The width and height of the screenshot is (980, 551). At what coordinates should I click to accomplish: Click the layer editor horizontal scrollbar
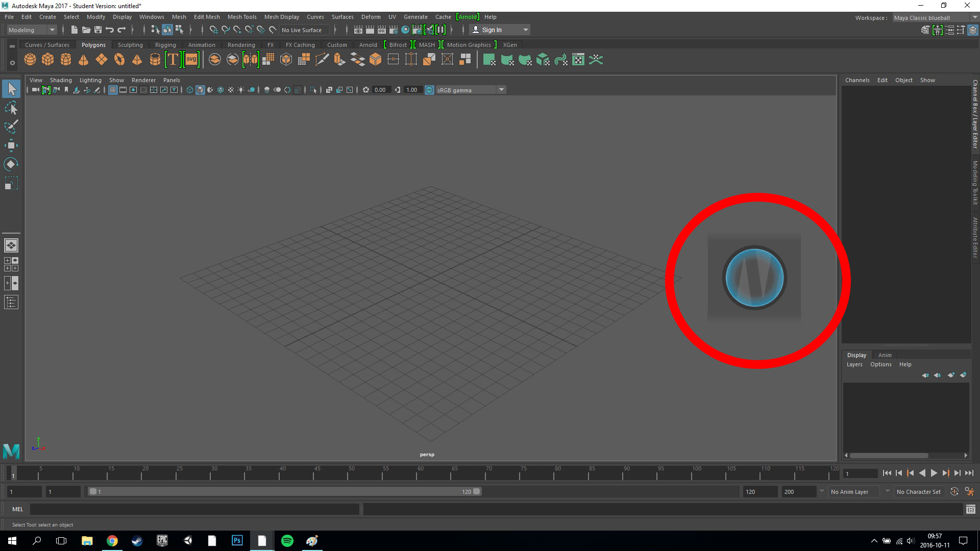[x=889, y=456]
